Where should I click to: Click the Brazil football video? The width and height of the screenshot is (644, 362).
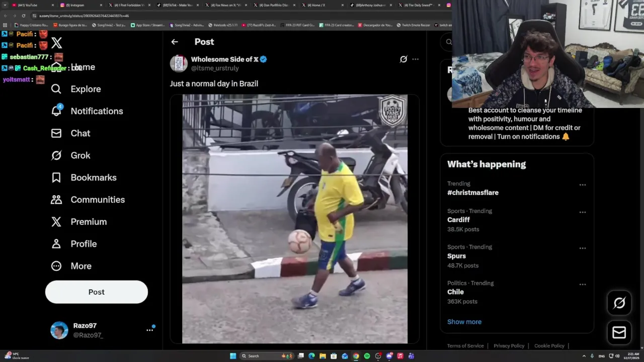[x=295, y=219]
